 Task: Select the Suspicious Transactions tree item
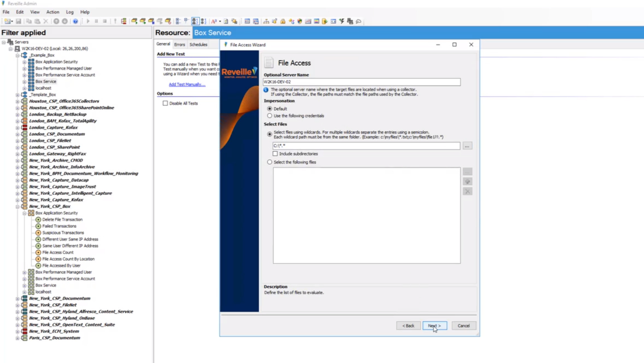(x=63, y=233)
